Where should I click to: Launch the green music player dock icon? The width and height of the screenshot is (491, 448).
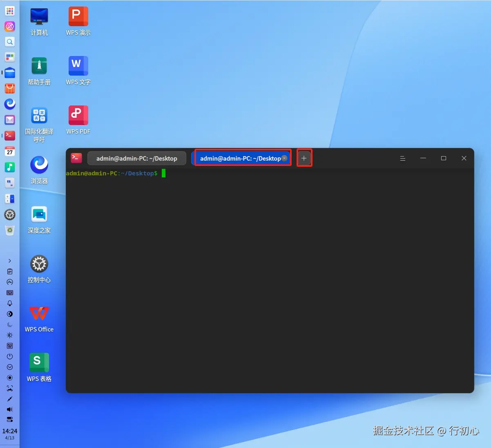point(10,167)
